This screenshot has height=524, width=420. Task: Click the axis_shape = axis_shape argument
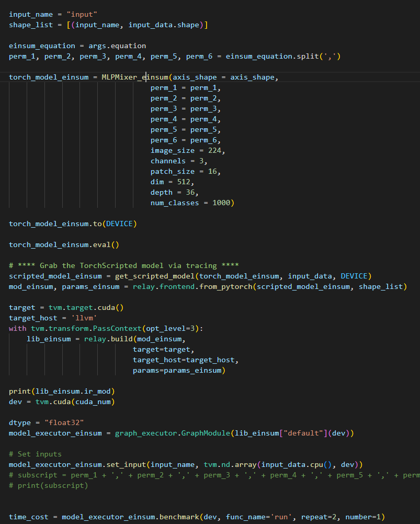pos(223,77)
